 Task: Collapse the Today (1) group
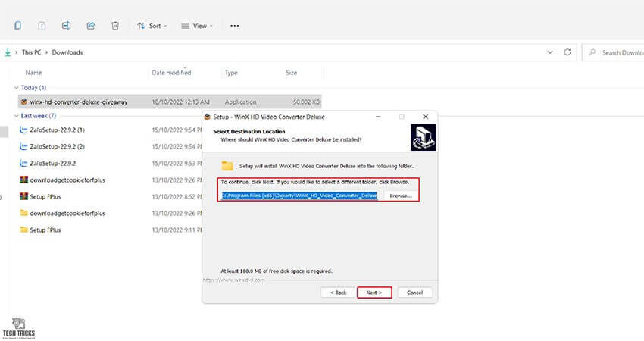tap(17, 88)
